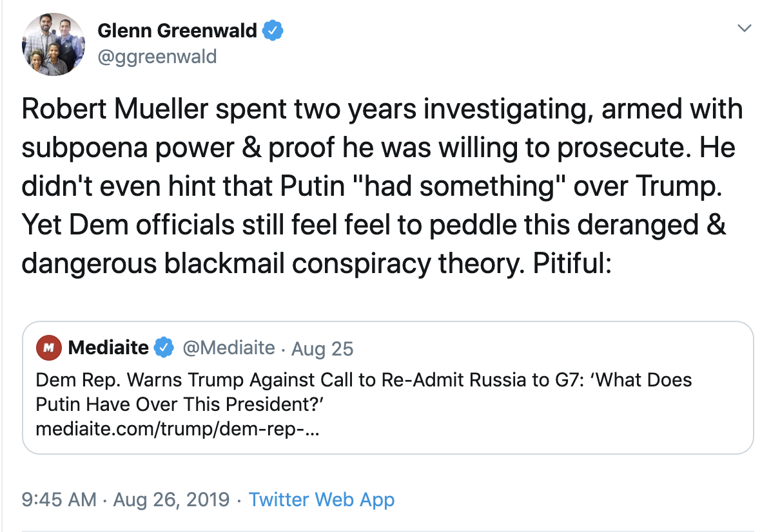Screen dimensions: 771x532
Task: Click the 'Pitiful:' ending of tweet text
Action: [x=572, y=263]
